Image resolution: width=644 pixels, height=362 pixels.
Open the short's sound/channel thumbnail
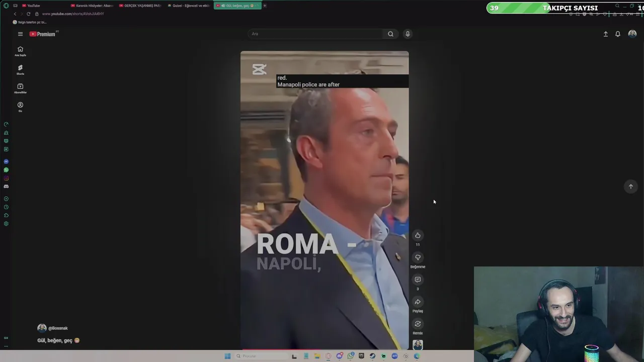[x=418, y=345]
